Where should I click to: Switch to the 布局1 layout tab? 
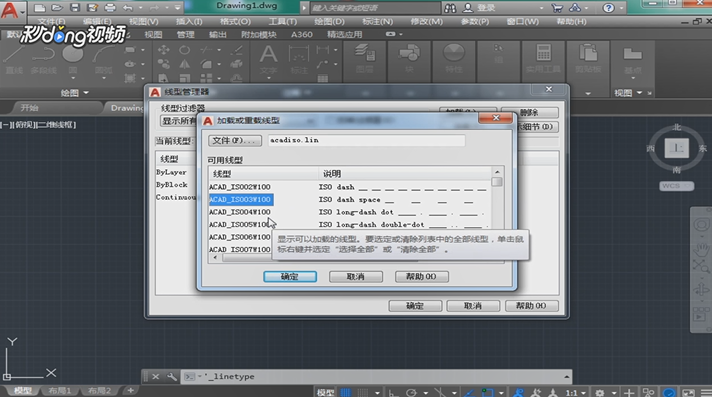click(59, 391)
